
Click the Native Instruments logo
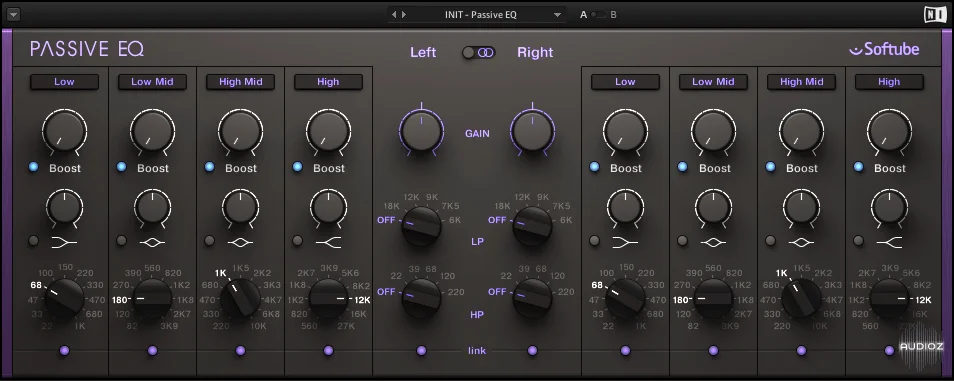tap(934, 14)
